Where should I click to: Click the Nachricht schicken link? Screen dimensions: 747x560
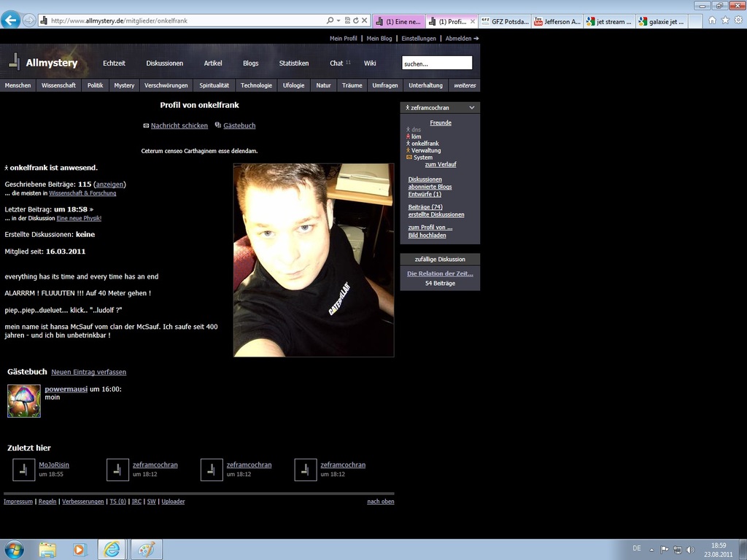tap(179, 125)
